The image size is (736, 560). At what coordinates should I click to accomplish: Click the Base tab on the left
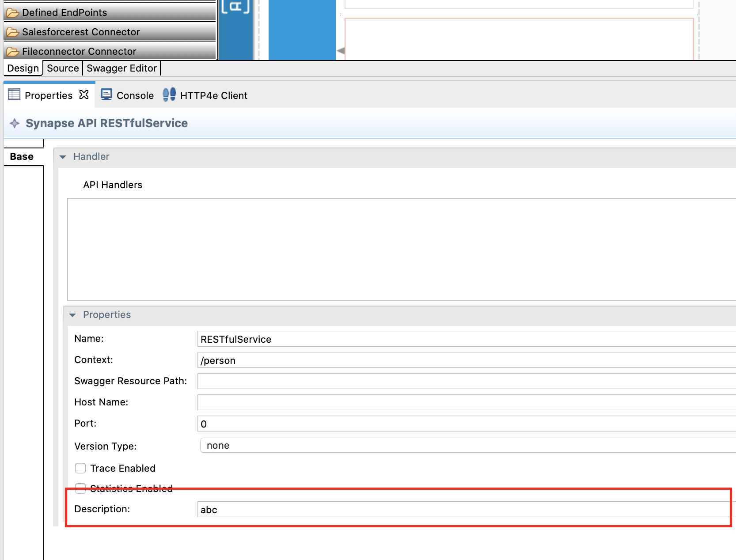(x=22, y=156)
